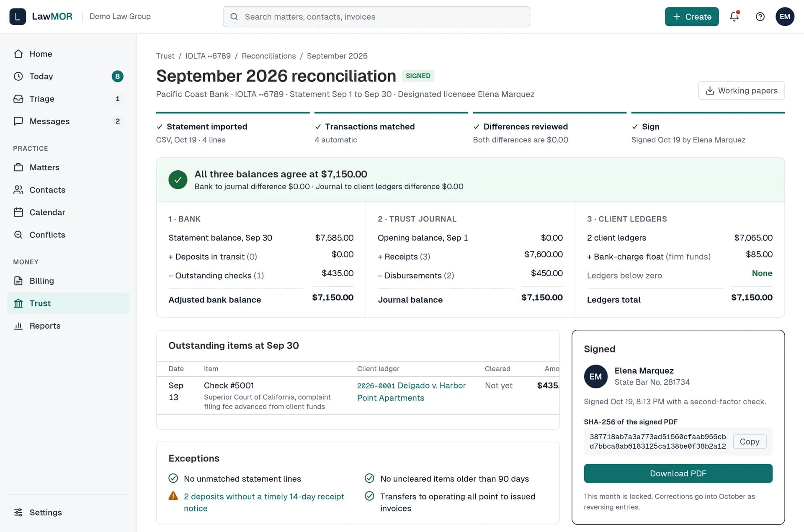Click the SHA-256 hash text

coord(657,442)
